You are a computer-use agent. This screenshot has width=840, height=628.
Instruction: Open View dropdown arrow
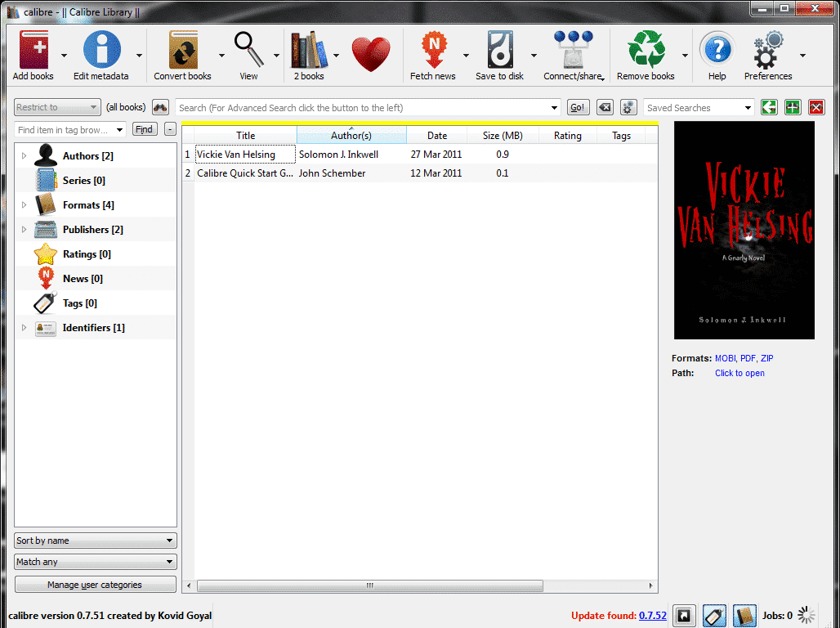click(x=276, y=56)
